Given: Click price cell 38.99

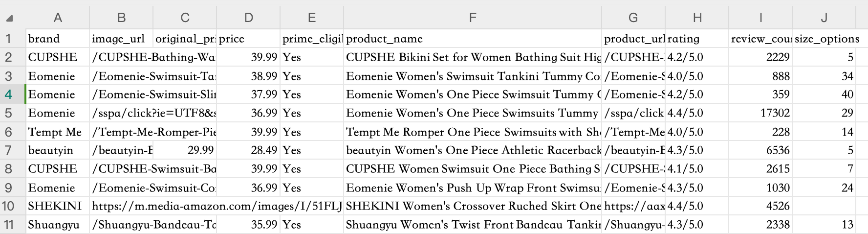Looking at the screenshot, I should pyautogui.click(x=248, y=76).
